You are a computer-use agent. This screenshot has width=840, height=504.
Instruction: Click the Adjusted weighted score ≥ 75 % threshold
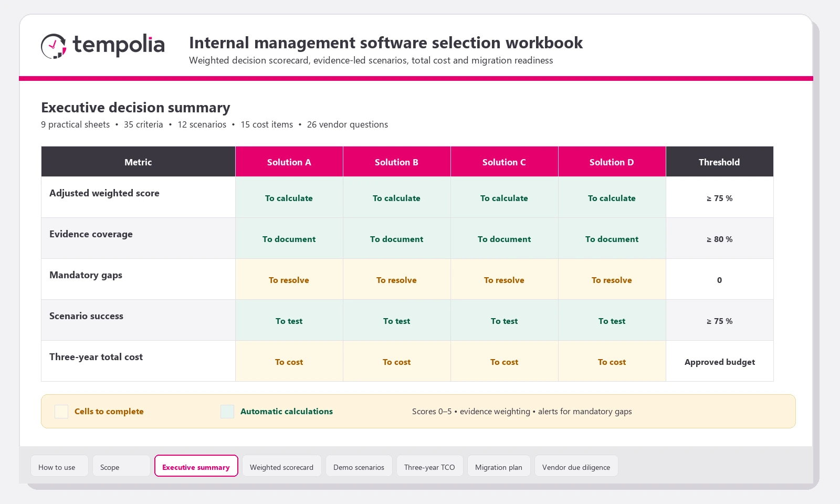tap(720, 197)
